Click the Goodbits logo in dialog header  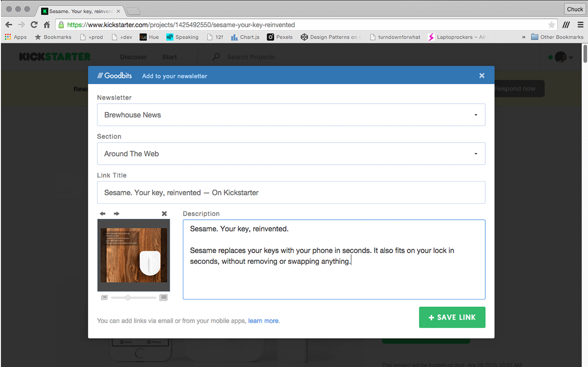click(115, 76)
